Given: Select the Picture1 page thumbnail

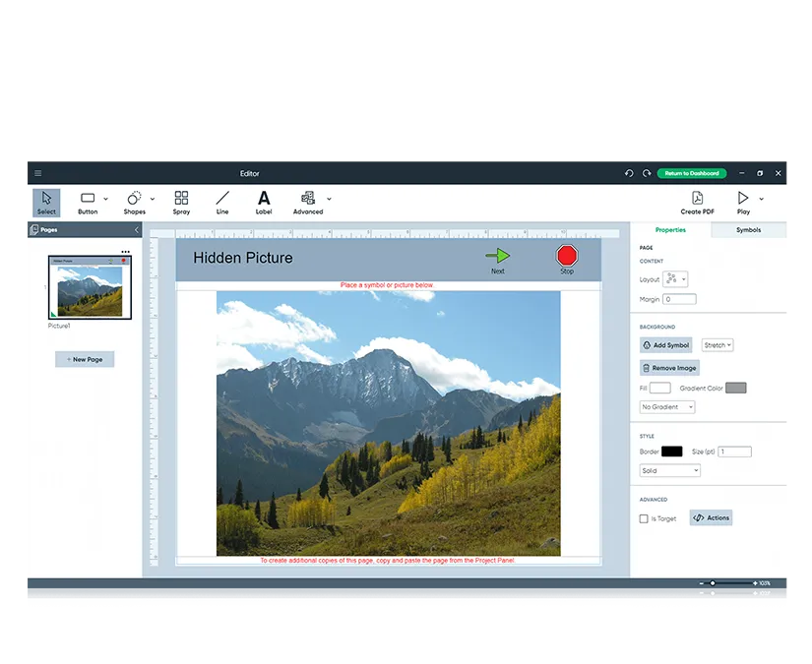Looking at the screenshot, I should 90,287.
